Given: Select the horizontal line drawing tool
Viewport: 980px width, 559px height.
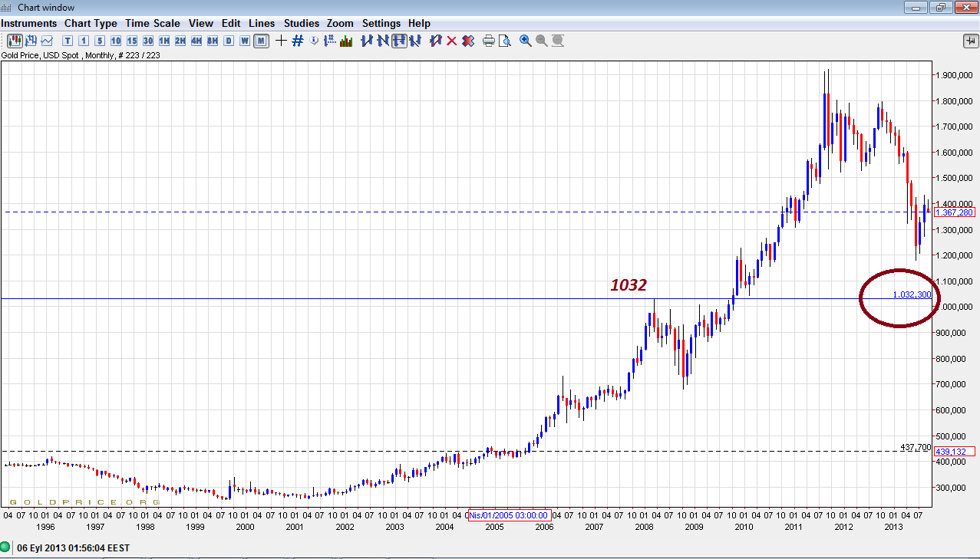Looking at the screenshot, I should click(x=399, y=41).
